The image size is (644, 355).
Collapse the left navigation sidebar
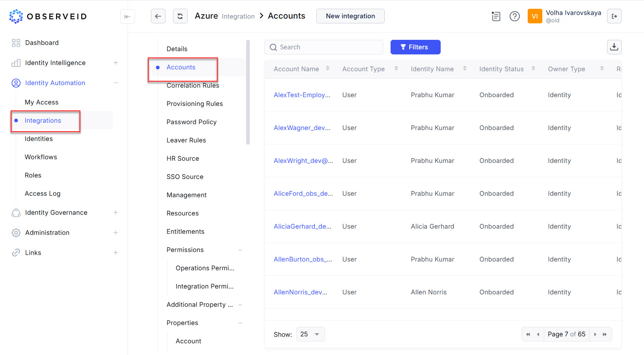[127, 16]
